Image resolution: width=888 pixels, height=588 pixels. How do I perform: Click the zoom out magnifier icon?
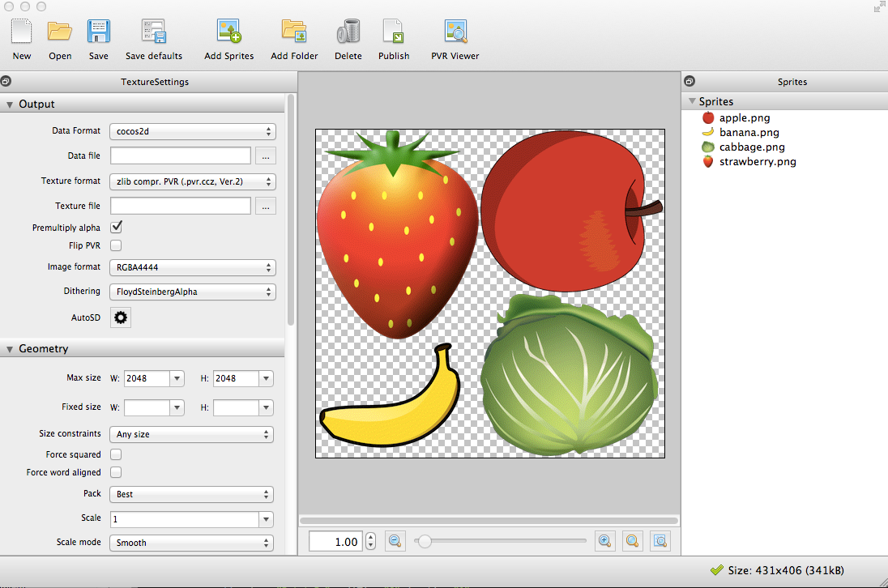[395, 541]
